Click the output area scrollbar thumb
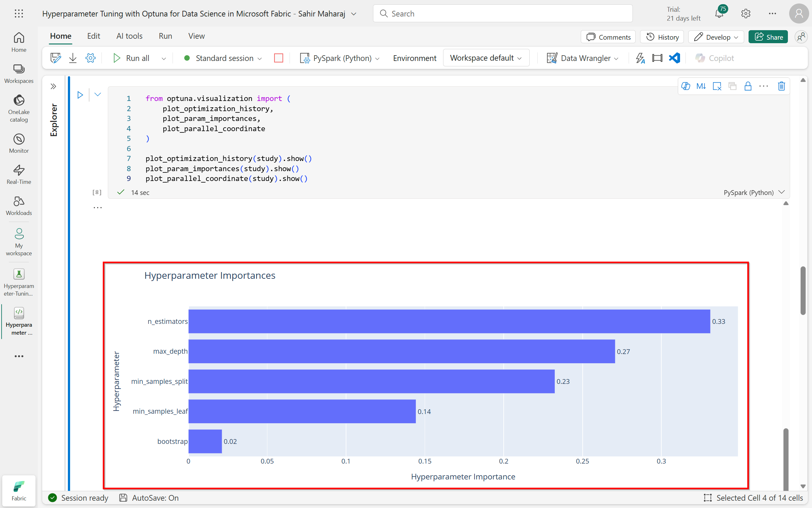The width and height of the screenshot is (812, 508). tap(786, 459)
